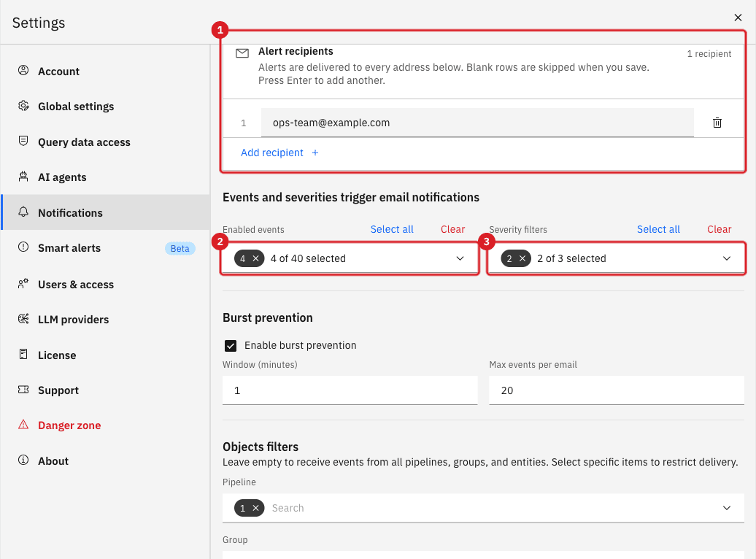Click Select all for Enabled events

pyautogui.click(x=391, y=229)
